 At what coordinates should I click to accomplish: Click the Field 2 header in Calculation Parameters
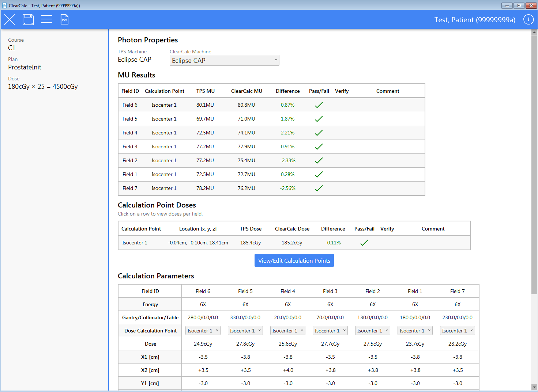click(x=373, y=291)
